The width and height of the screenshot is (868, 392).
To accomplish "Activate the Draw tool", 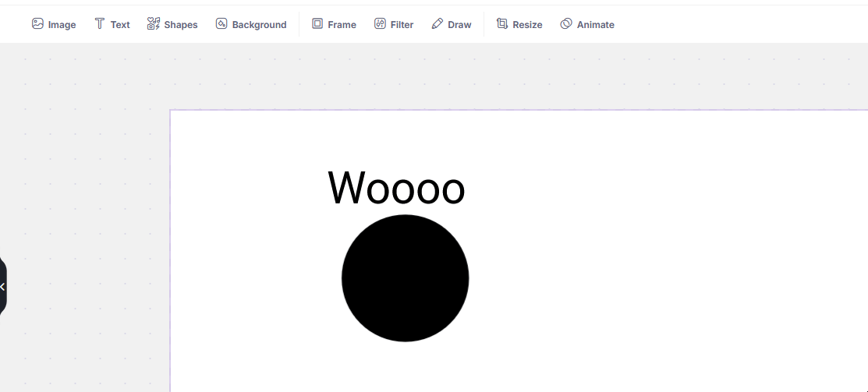I will [x=452, y=24].
